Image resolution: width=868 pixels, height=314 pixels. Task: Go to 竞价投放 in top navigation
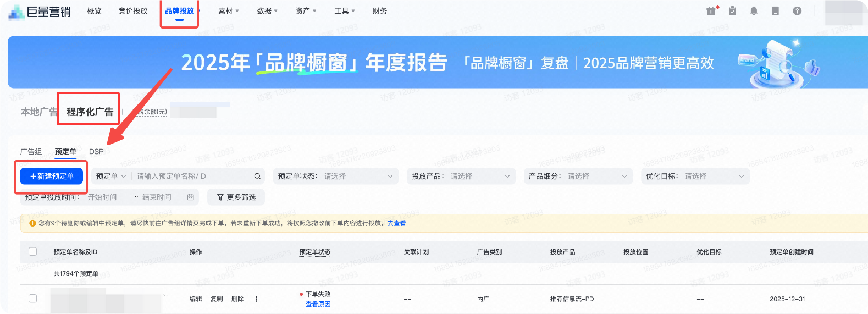click(x=133, y=11)
